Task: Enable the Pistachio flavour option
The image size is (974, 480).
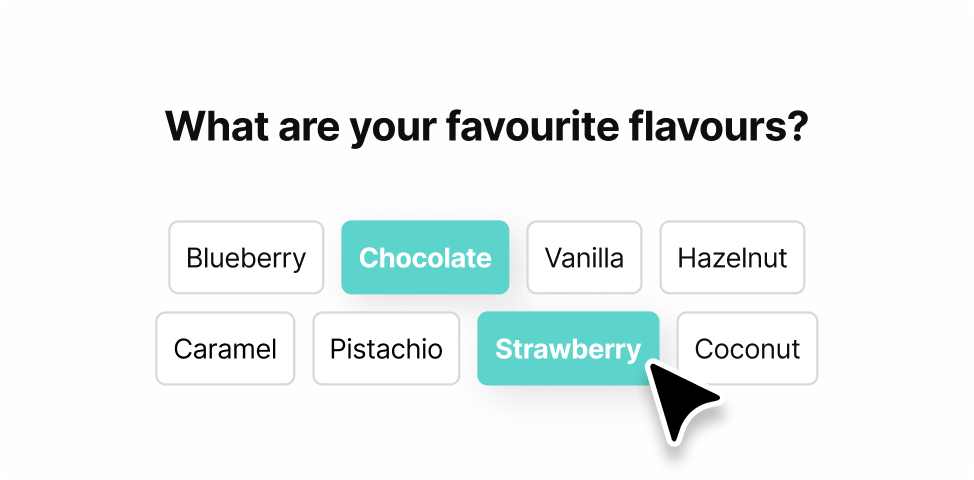Action: pos(386,349)
